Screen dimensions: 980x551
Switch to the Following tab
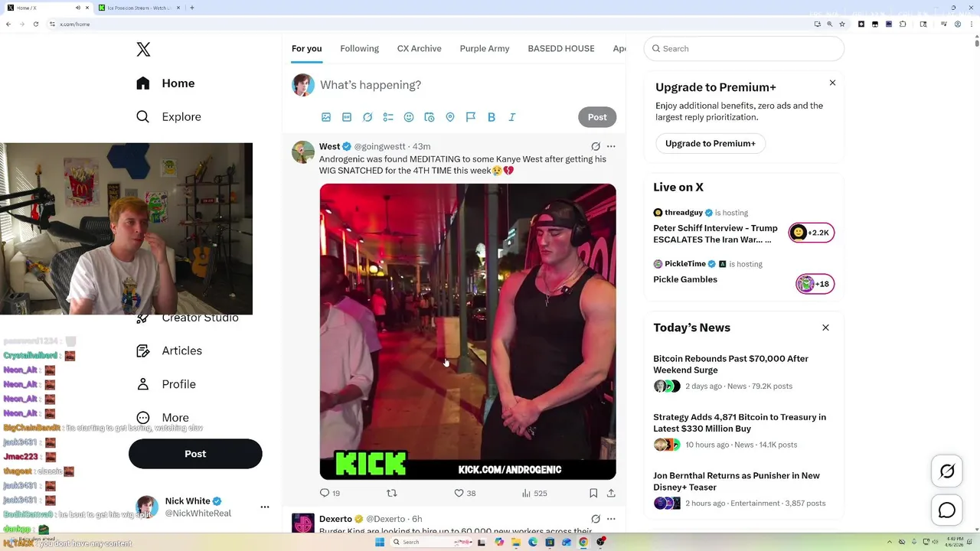coord(359,48)
